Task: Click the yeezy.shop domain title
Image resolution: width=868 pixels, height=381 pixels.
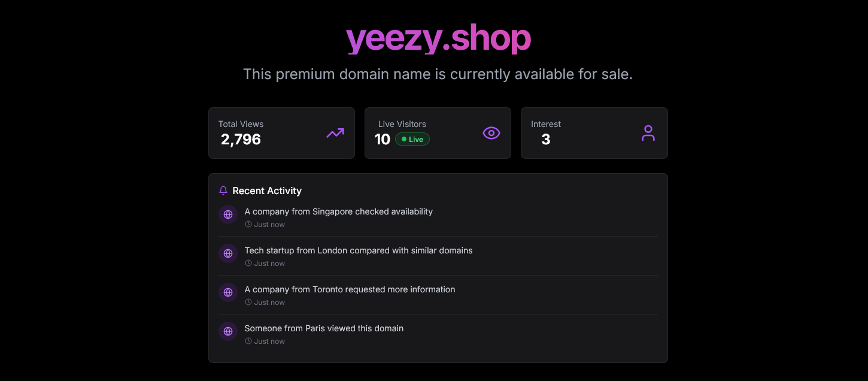Action: 438,38
